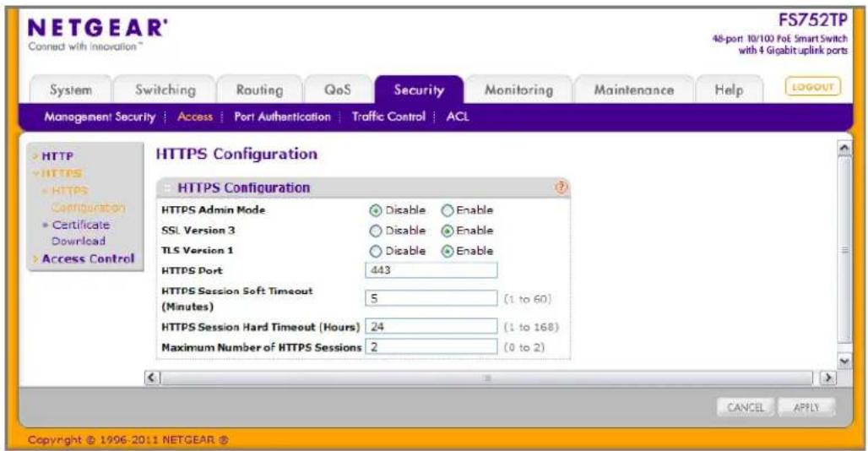
Task: Click the NETGEAR logo
Action: click(x=97, y=28)
